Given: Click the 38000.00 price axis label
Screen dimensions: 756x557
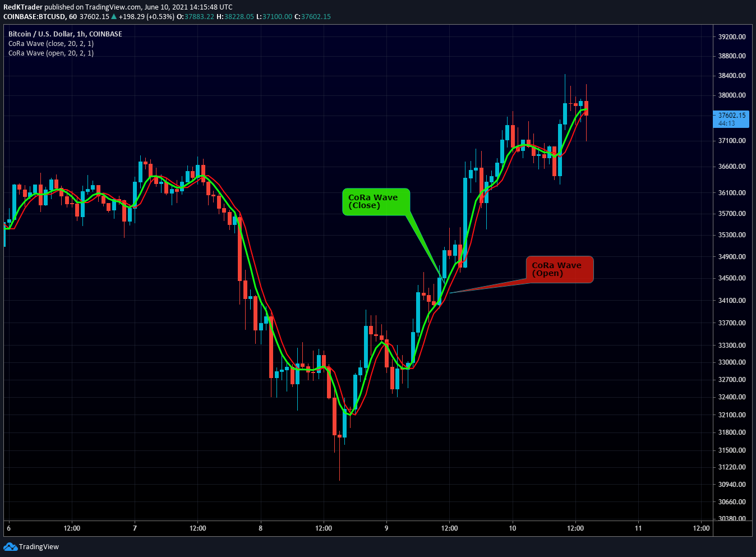Looking at the screenshot, I should [732, 95].
